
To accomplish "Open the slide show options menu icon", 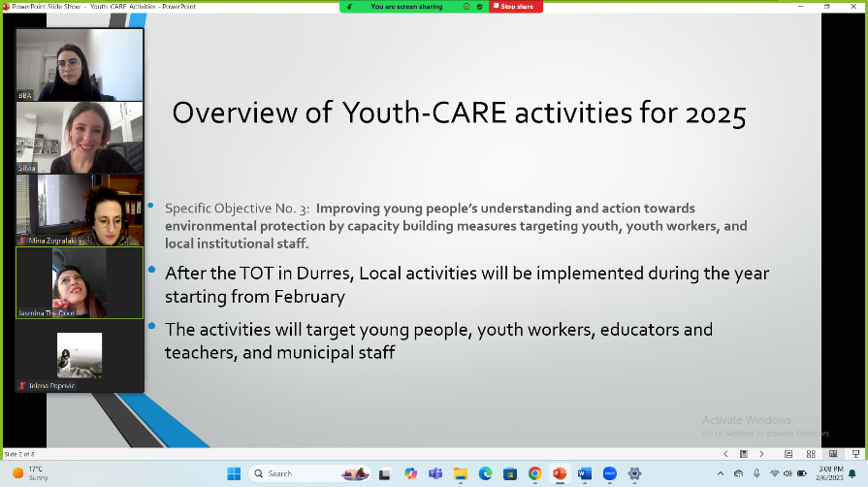I will coord(744,453).
